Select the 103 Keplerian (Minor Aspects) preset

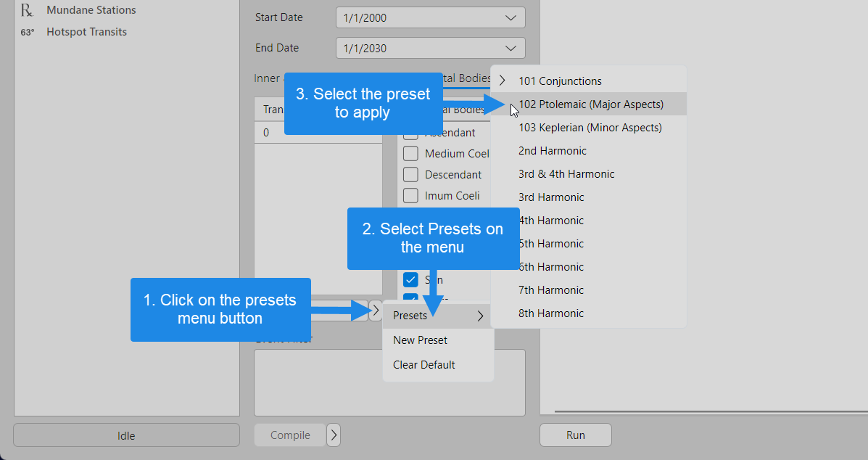[589, 127]
